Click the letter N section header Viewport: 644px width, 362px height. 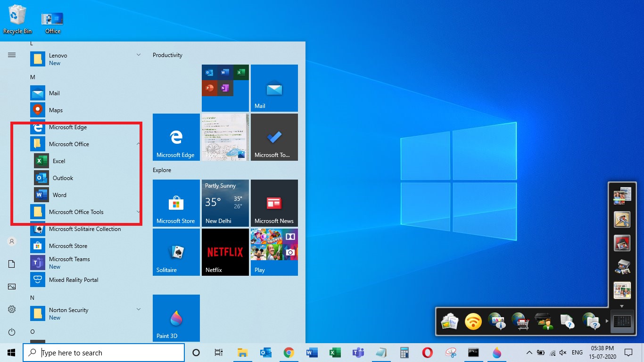tap(32, 298)
